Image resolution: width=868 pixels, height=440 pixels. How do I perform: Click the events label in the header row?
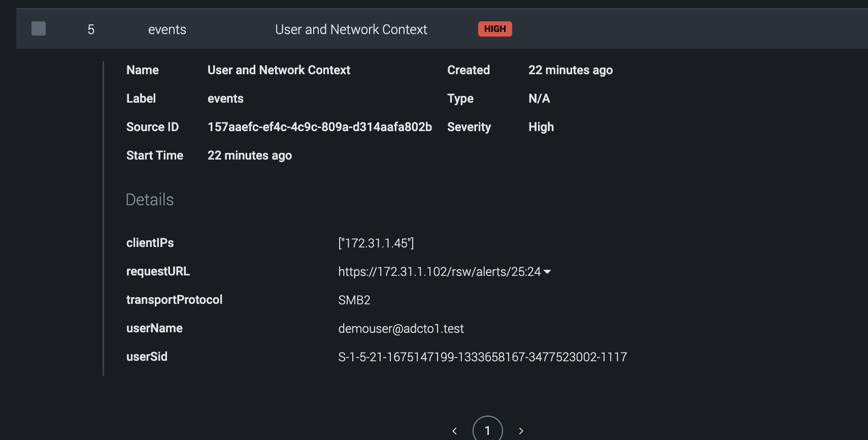[167, 29]
